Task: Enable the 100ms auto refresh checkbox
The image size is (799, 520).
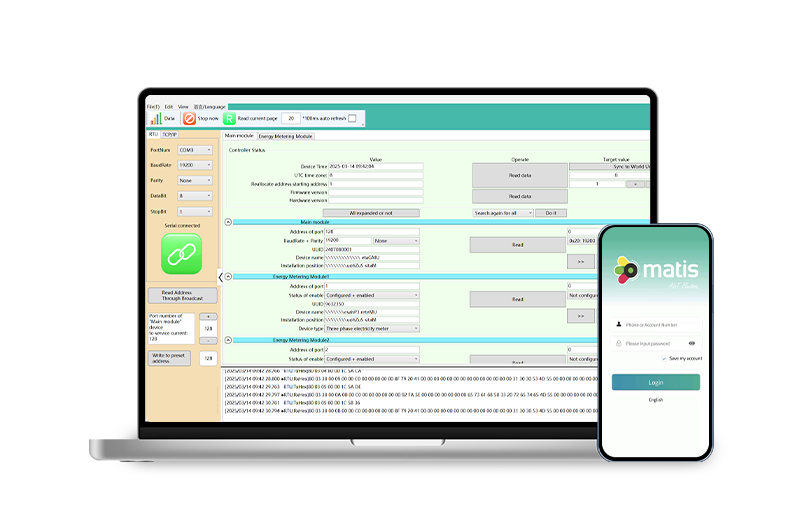Action: pyautogui.click(x=353, y=119)
